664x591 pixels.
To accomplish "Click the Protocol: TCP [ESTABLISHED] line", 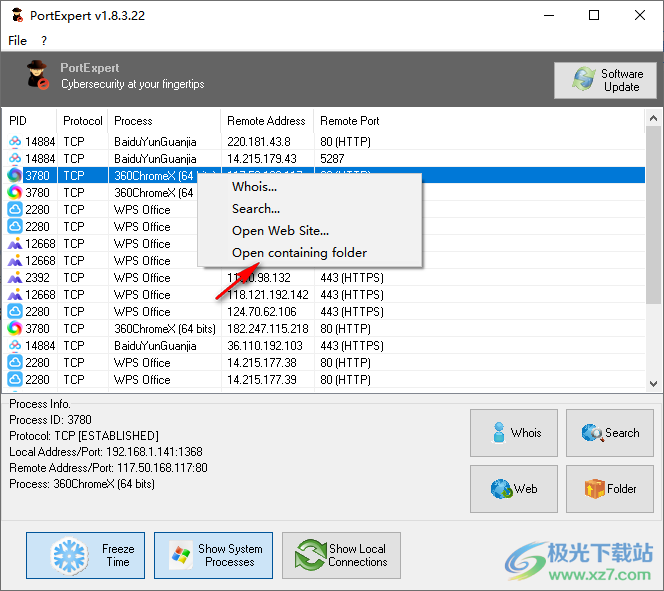I will pos(84,436).
